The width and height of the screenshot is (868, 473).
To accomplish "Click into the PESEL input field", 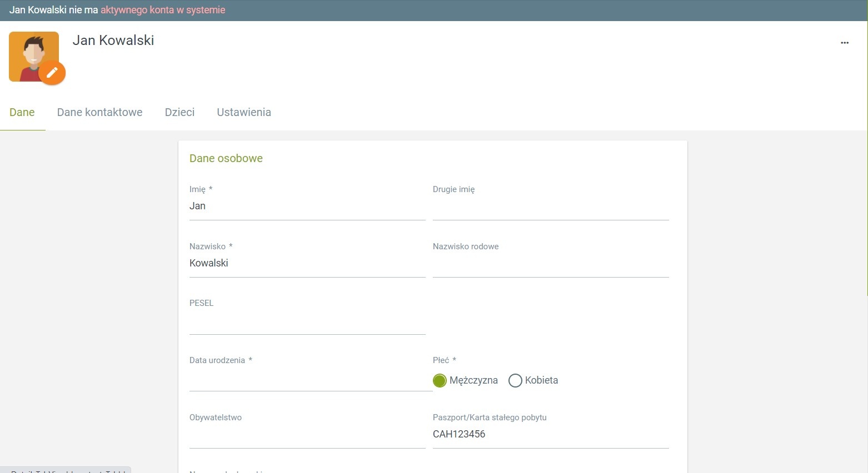I will point(307,323).
